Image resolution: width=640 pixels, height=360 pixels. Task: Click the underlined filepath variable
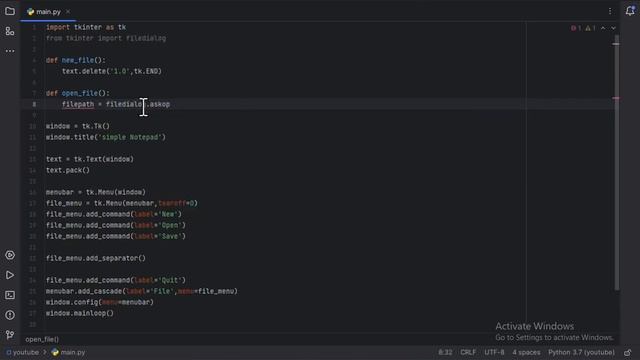click(x=78, y=104)
